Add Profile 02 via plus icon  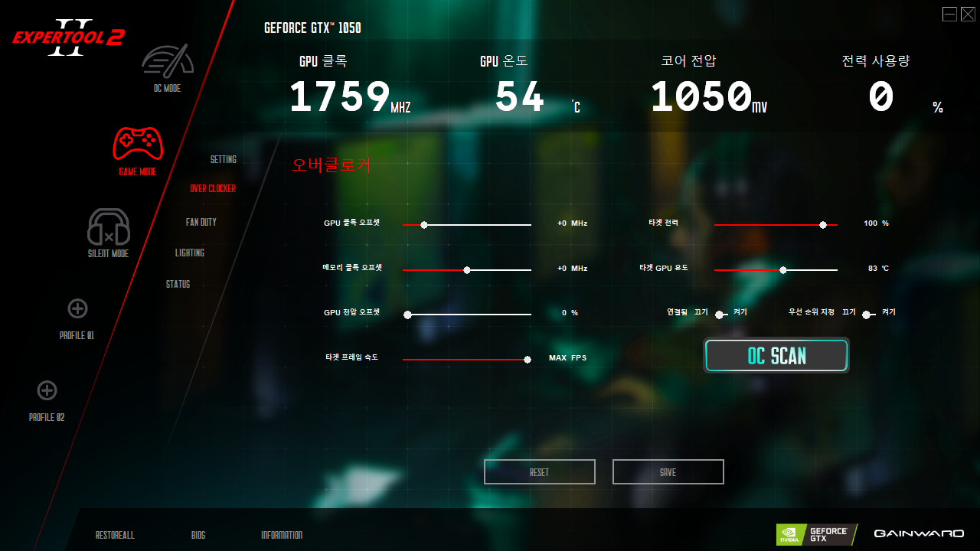click(47, 390)
